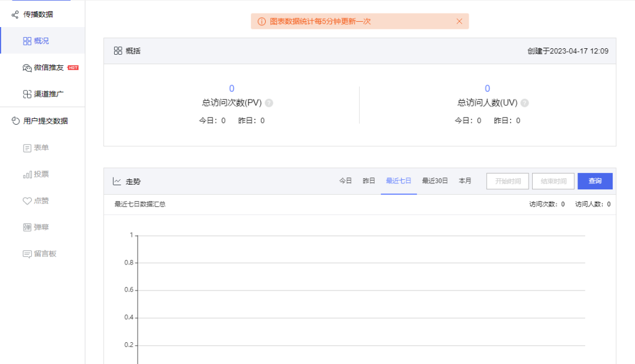Click the 留言板 message icon
Viewport: 635px width, 364px height.
(x=27, y=254)
